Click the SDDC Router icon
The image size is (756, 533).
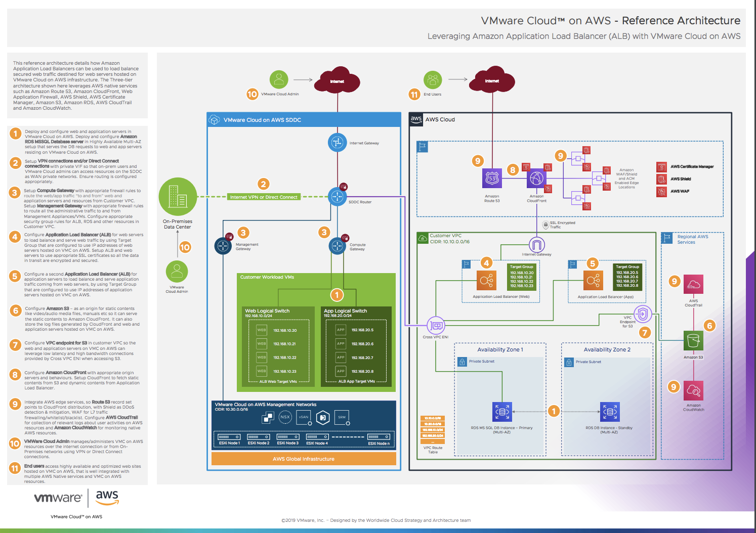click(x=337, y=197)
